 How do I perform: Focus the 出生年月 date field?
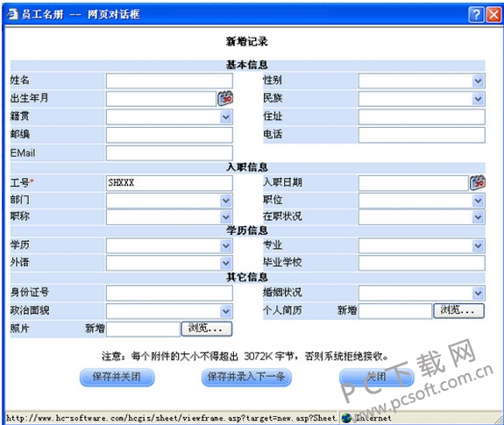tap(161, 99)
